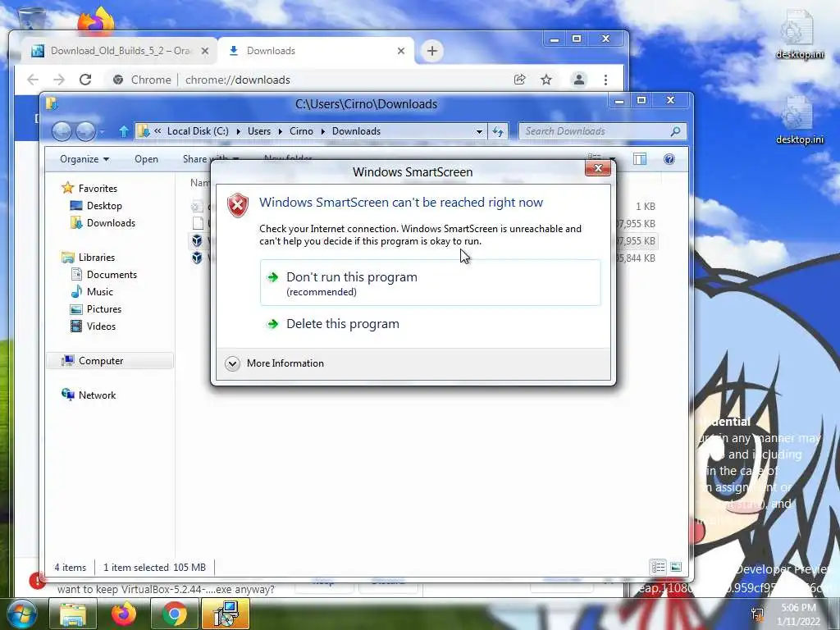
Task: Open the Firefox shortcut on the desktop
Action: 96,21
